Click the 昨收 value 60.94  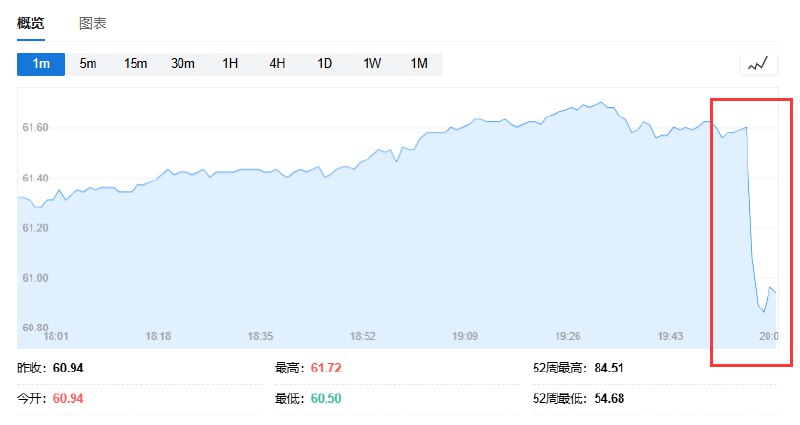tap(68, 368)
